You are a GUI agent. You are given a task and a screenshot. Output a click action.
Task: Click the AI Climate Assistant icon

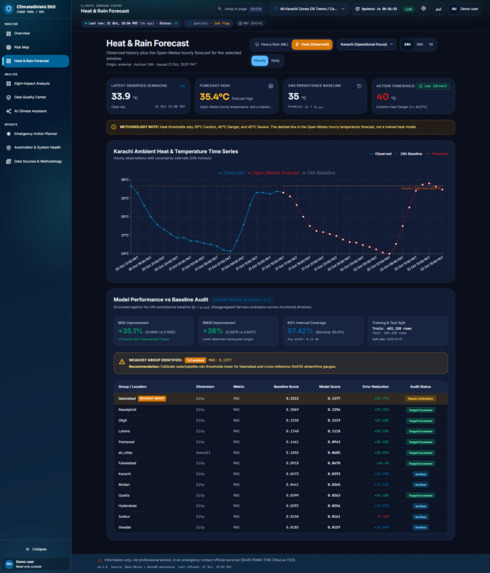(8, 111)
